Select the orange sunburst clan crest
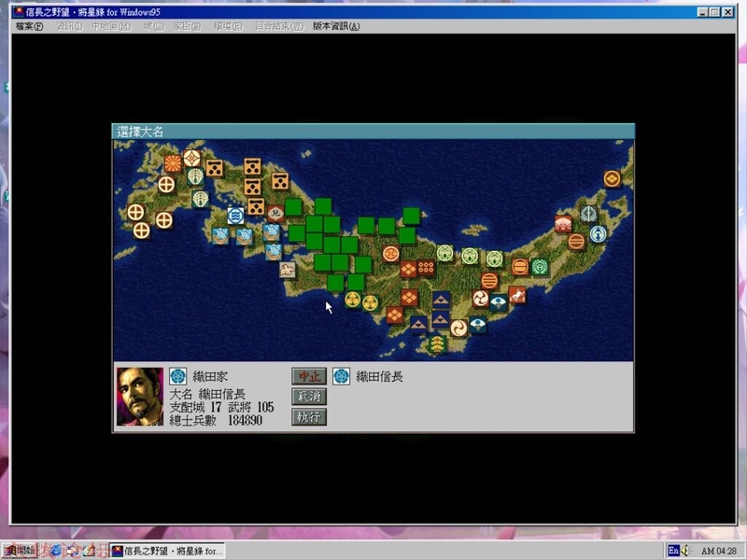 [x=173, y=163]
